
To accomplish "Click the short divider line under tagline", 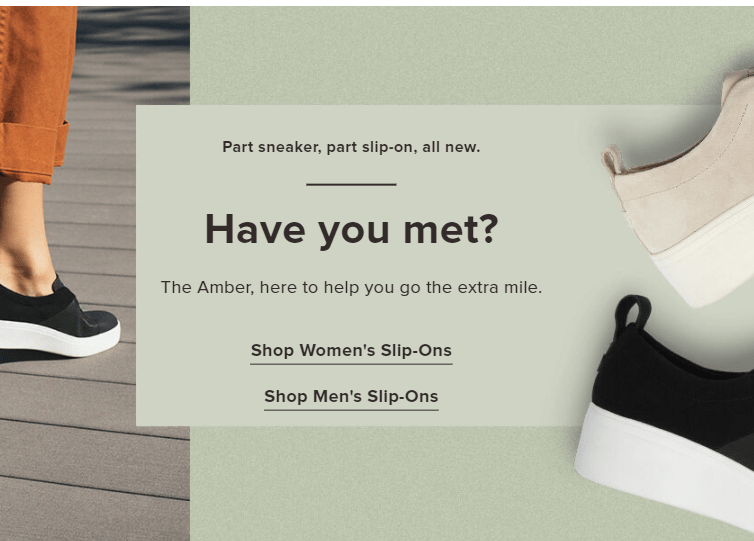I will pos(351,184).
